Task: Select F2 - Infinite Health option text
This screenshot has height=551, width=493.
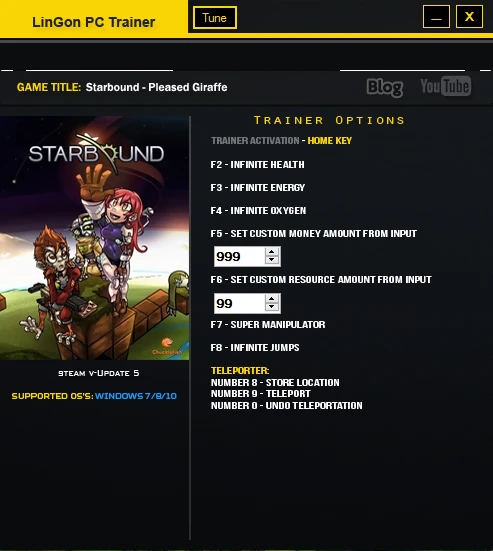Action: pyautogui.click(x=258, y=164)
